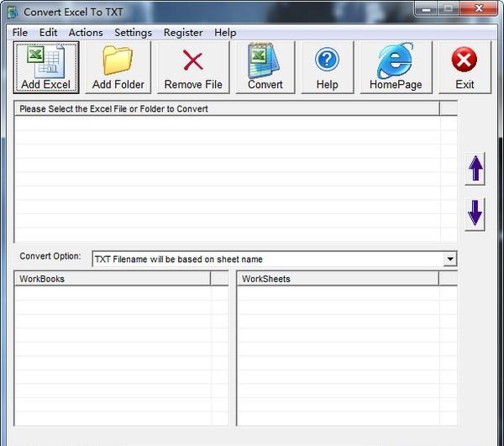Maximize the Convert Excel To TXT window
This screenshot has height=446, width=504.
pos(449,8)
